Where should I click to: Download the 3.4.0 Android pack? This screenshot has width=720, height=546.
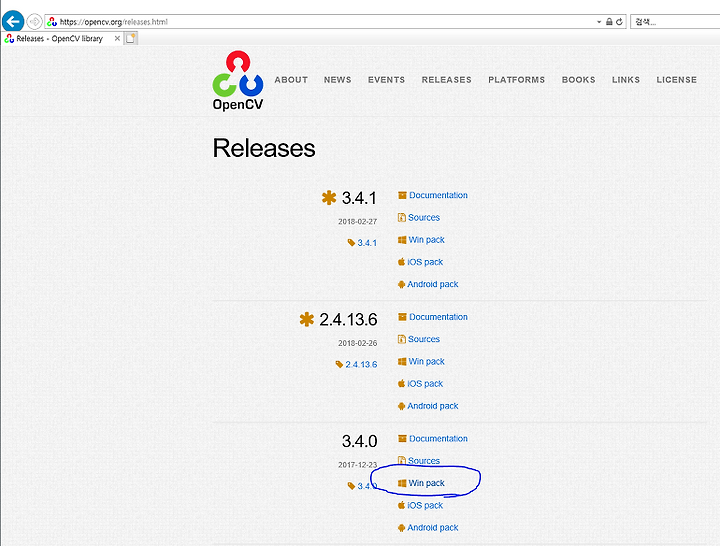click(433, 528)
